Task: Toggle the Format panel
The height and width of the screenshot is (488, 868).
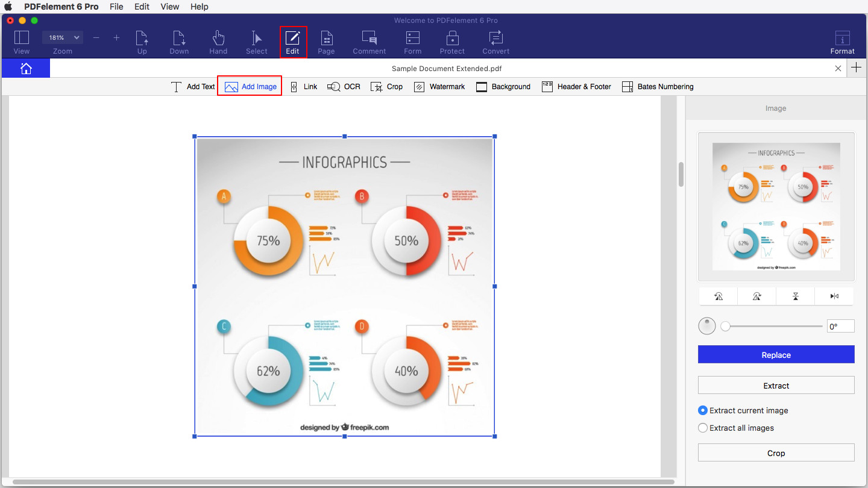Action: pyautogui.click(x=842, y=42)
